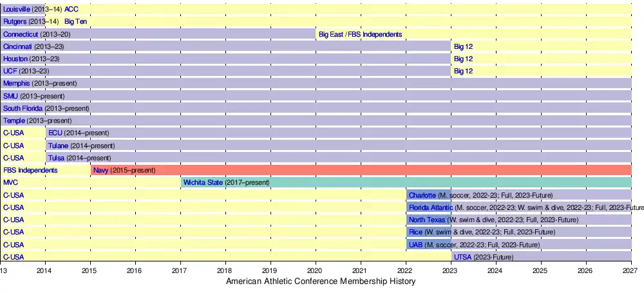This screenshot has width=644, height=293.
Task: Open the Louisville team link
Action: coord(16,9)
